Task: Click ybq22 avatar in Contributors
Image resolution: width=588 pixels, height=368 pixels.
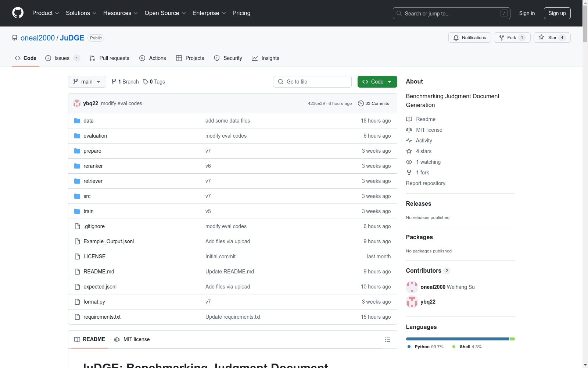Action: pyautogui.click(x=412, y=302)
